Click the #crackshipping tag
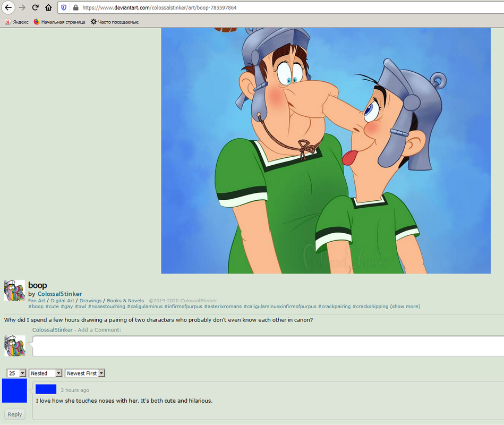504x425 pixels. [x=370, y=307]
